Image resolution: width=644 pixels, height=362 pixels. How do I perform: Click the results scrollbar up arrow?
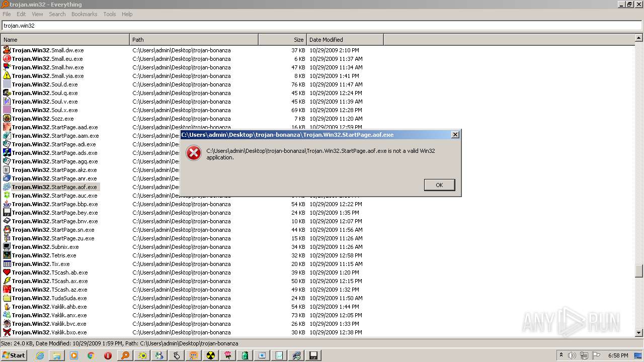(x=639, y=38)
